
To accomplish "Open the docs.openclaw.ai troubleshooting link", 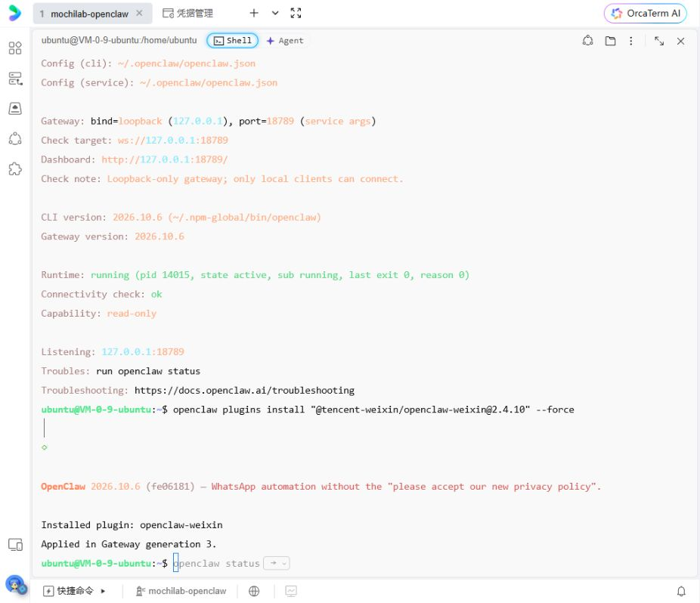I will [x=244, y=390].
